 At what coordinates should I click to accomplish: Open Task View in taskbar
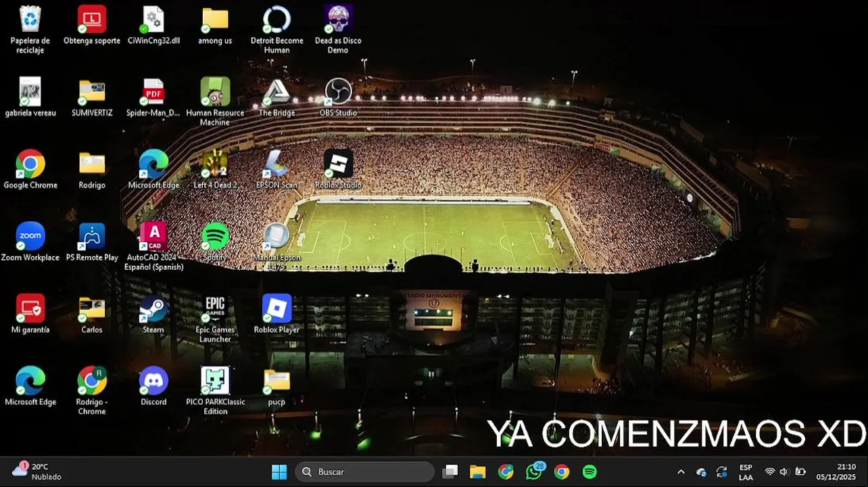click(x=450, y=472)
